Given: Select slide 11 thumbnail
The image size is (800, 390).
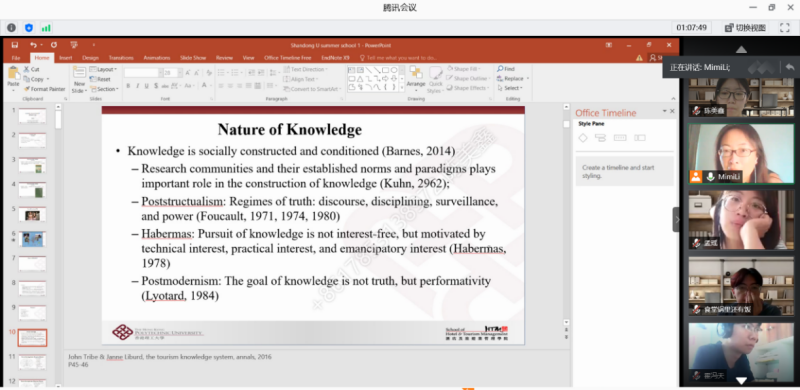Looking at the screenshot, I should coord(32,362).
